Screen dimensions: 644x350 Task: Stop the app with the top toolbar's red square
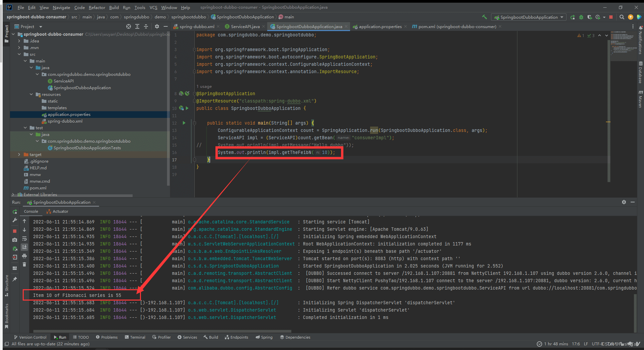611,17
